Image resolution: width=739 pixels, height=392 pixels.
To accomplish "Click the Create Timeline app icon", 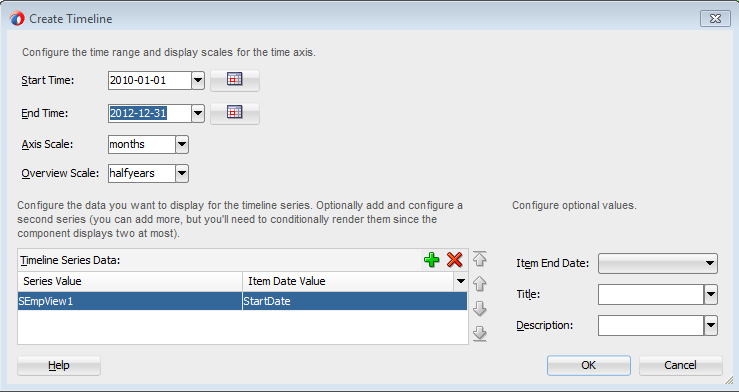I will [x=17, y=19].
